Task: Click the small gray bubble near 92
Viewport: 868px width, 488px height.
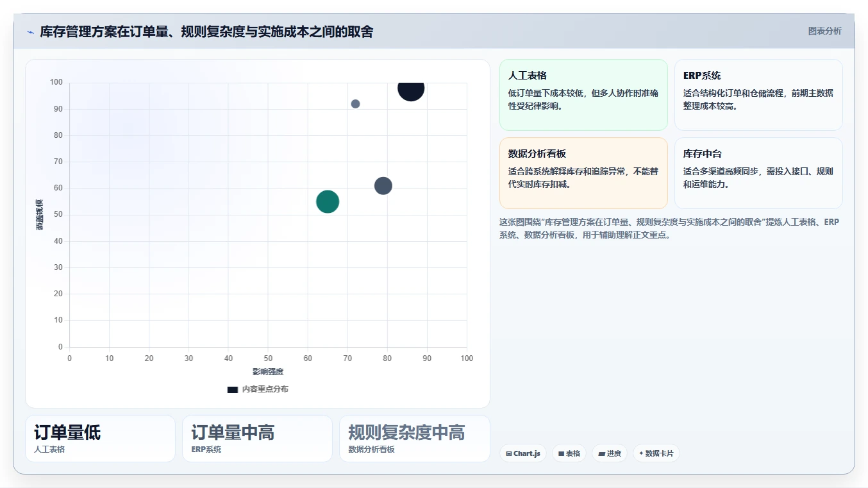Action: point(355,104)
